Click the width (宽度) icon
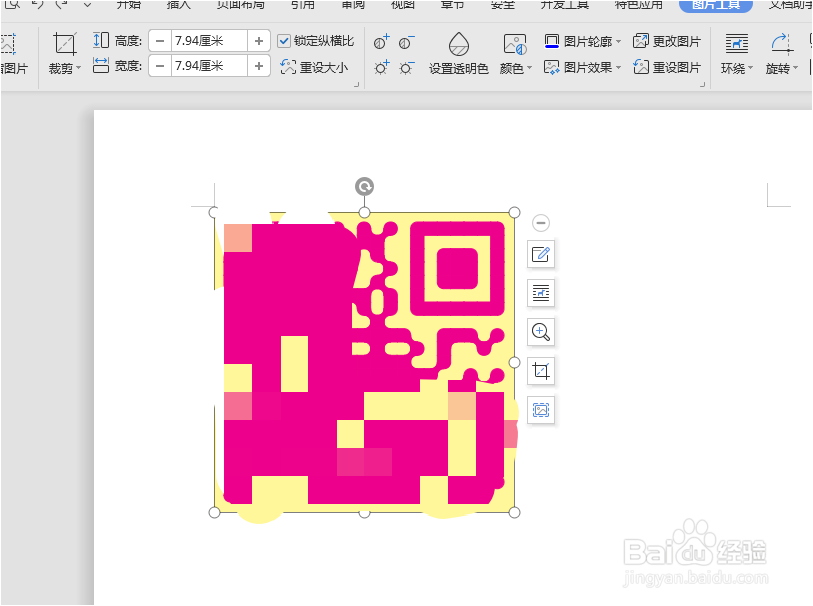 tap(101, 65)
